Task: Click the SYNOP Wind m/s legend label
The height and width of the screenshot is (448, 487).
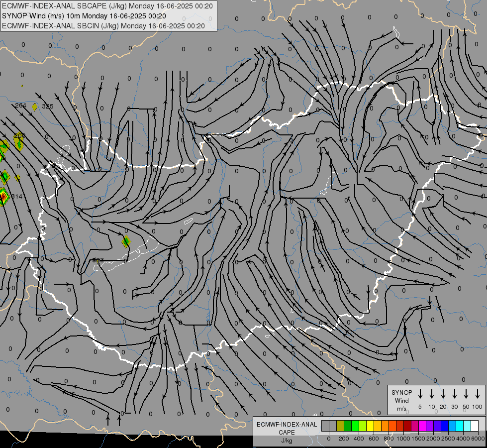Action: point(401,400)
